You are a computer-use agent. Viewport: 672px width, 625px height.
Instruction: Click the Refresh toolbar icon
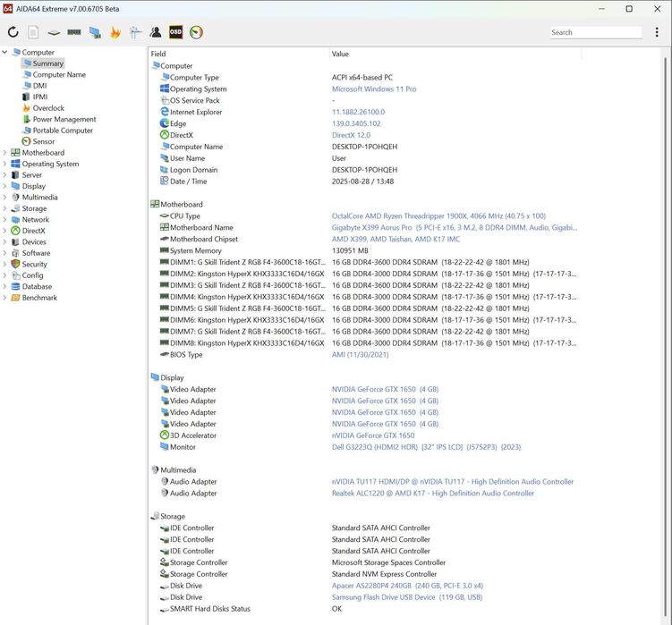point(13,32)
